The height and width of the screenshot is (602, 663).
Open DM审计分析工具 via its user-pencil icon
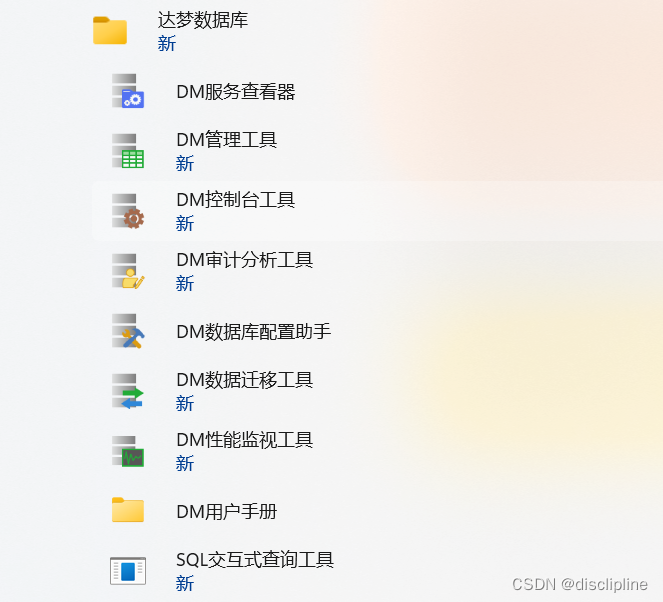128,271
